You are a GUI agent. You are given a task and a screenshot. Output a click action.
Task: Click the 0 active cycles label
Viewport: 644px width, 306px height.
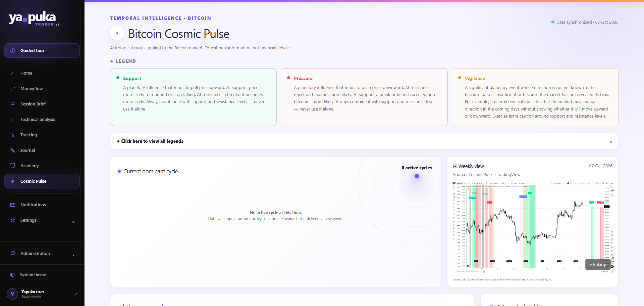(417, 168)
